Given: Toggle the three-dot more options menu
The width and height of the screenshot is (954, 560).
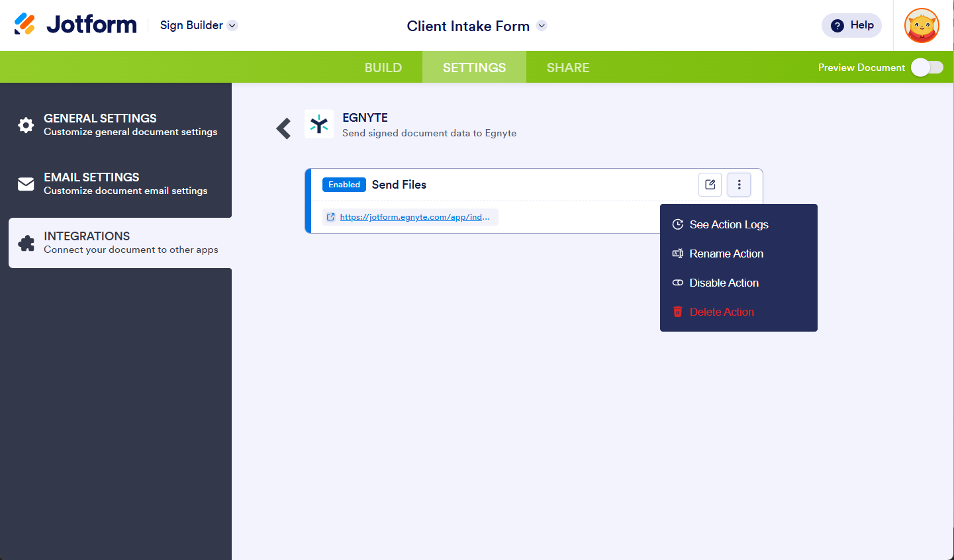Looking at the screenshot, I should tap(739, 185).
